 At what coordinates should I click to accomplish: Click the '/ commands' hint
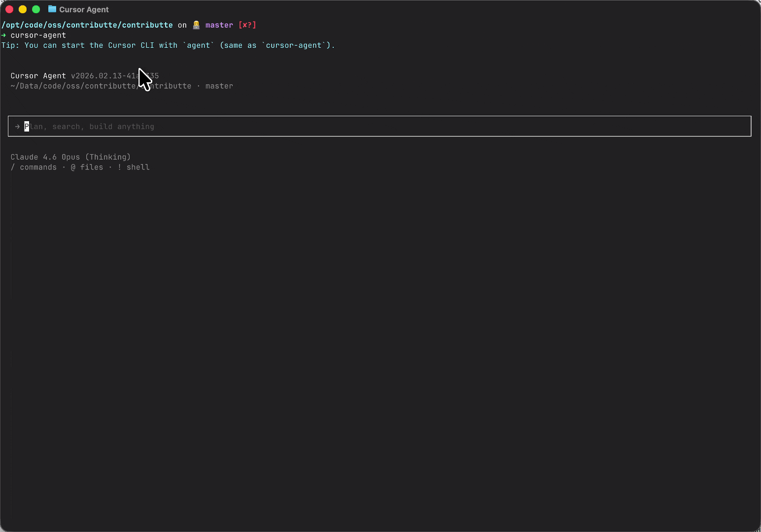click(x=34, y=167)
